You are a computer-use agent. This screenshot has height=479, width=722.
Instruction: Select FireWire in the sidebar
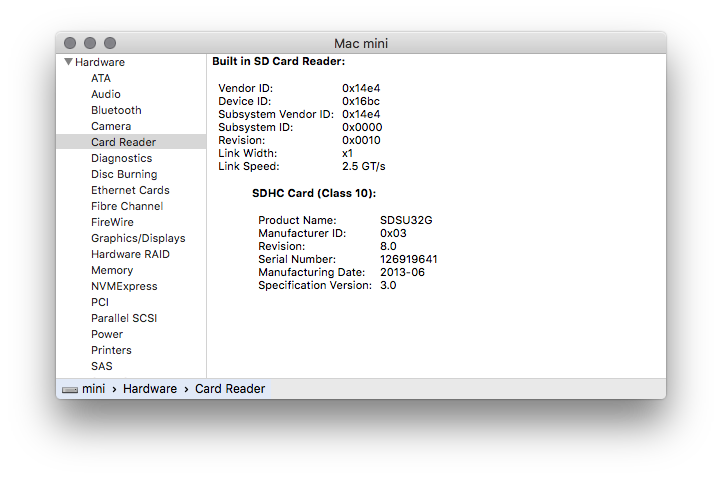pyautogui.click(x=112, y=222)
